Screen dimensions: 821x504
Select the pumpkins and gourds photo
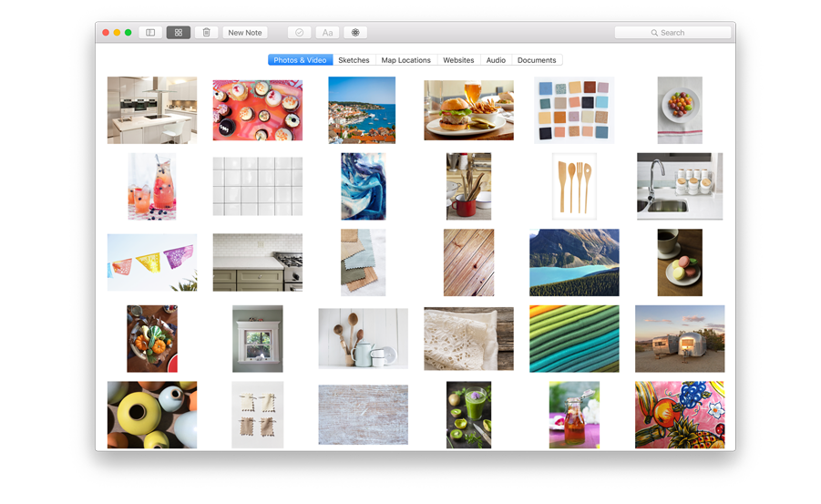[x=152, y=339]
